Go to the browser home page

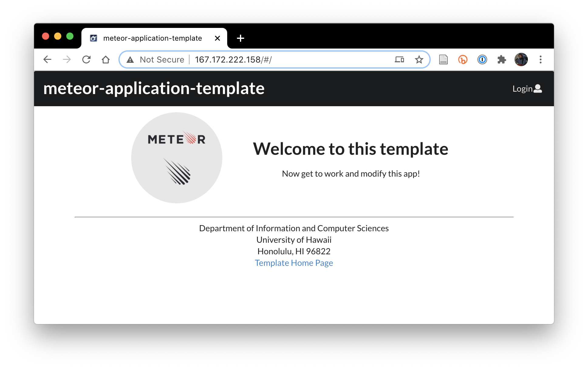[106, 59]
